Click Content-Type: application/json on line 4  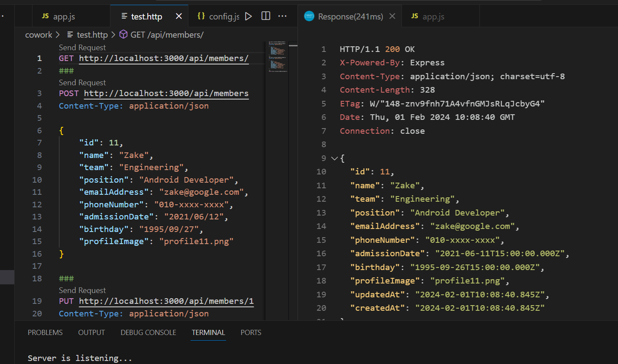(134, 106)
